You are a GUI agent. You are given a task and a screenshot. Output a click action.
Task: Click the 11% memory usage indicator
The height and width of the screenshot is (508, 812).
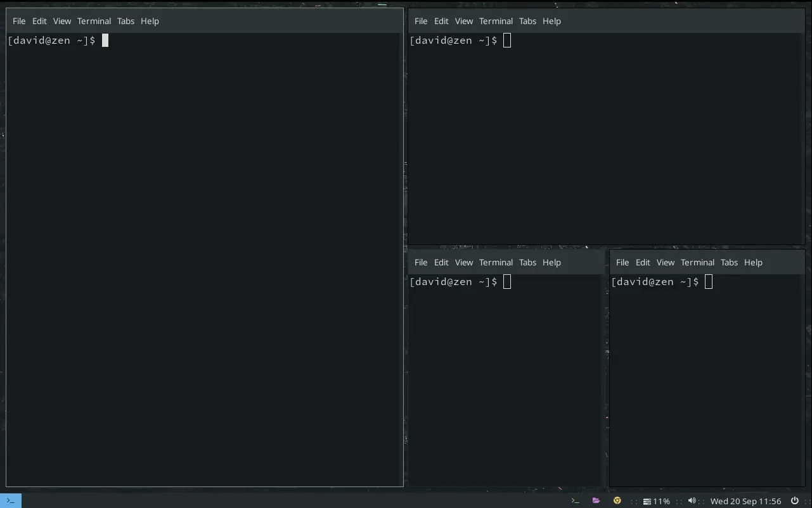coord(657,501)
